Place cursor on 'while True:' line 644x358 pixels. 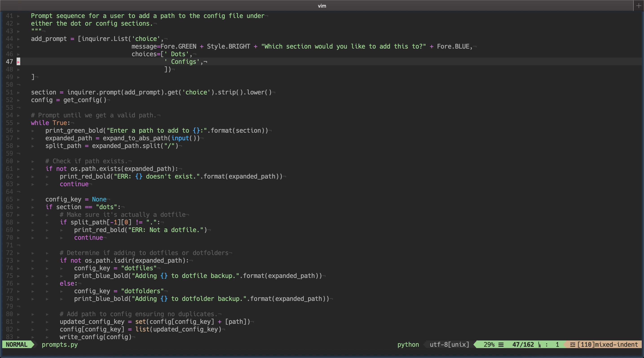(50, 123)
